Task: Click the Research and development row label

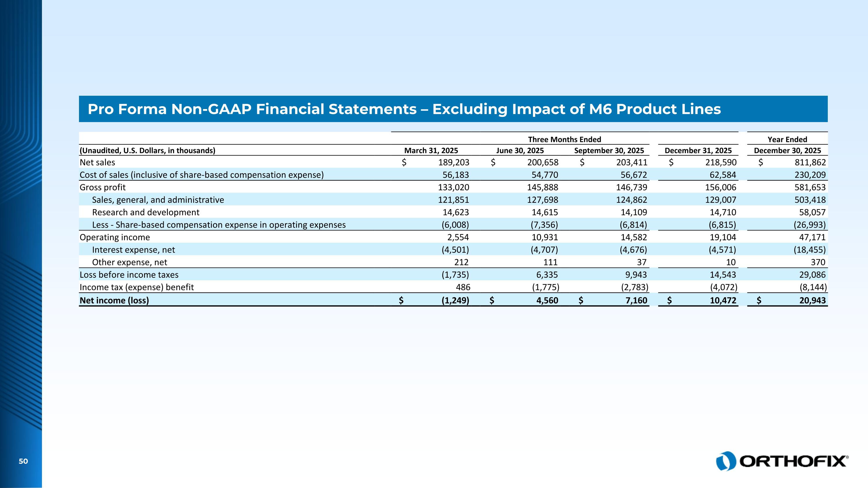Action: tap(146, 212)
